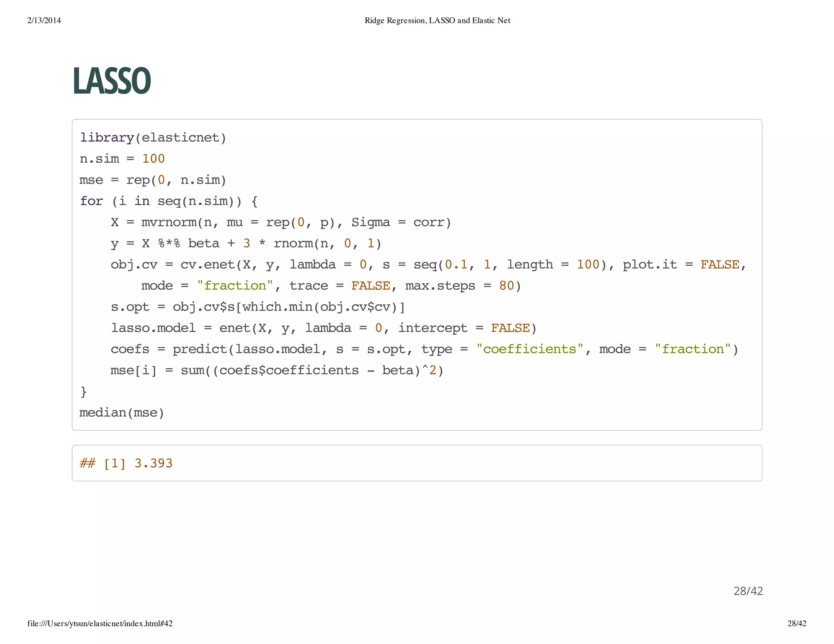Click the cv.enet function call
This screenshot has height=644, width=834.
(208, 265)
